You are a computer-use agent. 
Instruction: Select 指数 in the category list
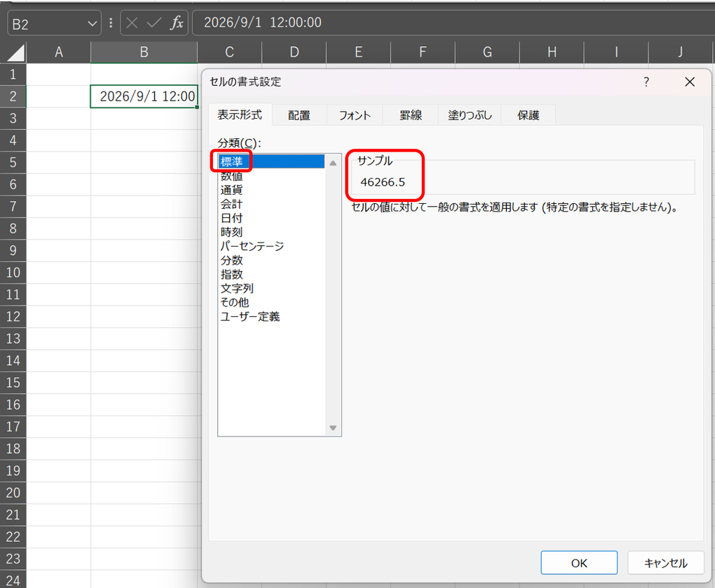(x=272, y=274)
